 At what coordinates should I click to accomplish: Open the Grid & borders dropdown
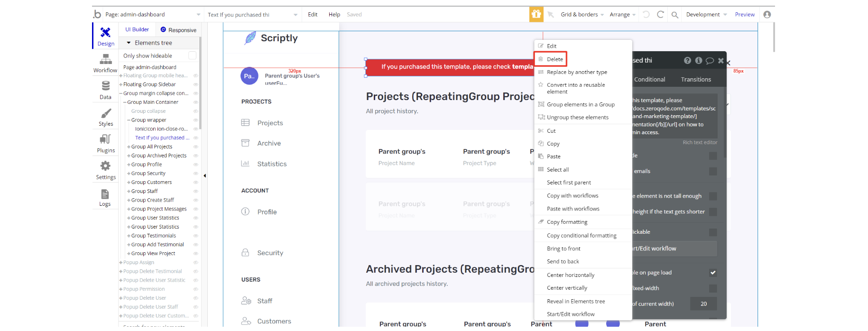pyautogui.click(x=582, y=15)
